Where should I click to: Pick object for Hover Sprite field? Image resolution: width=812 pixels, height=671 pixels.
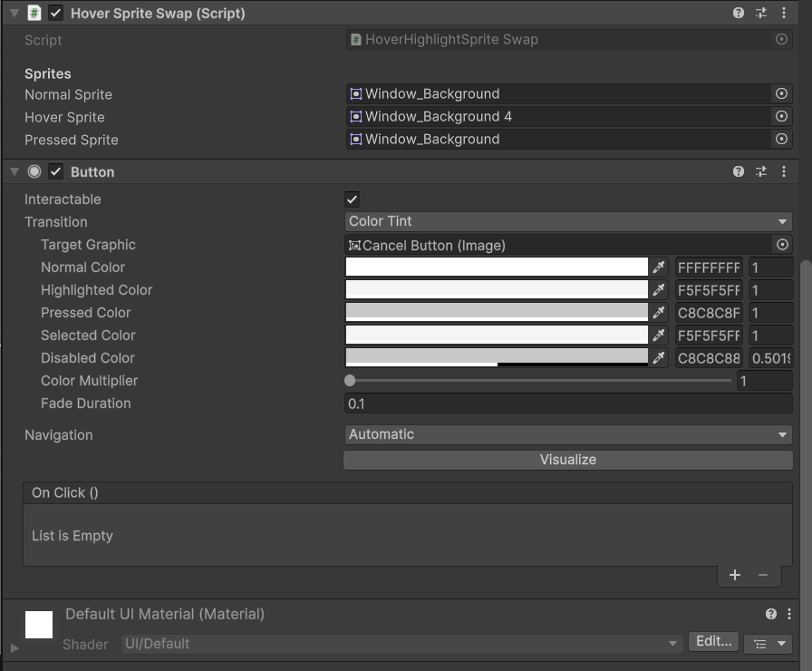[x=781, y=117]
